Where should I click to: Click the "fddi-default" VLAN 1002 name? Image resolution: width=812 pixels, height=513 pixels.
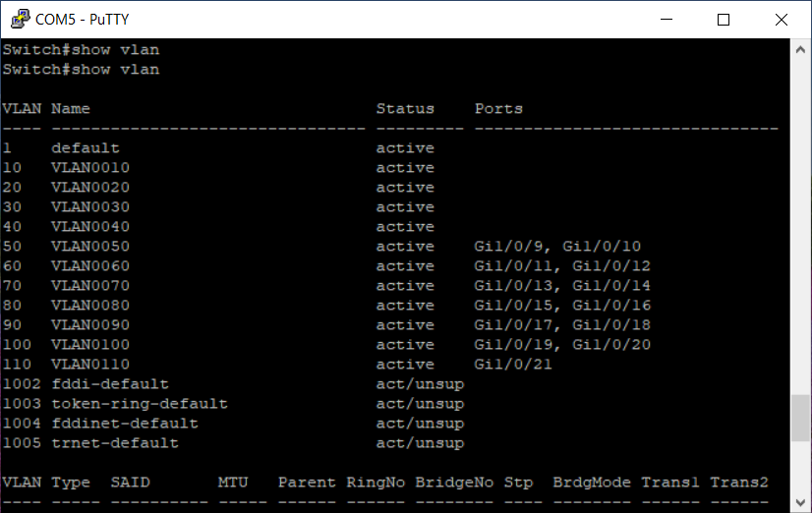110,384
